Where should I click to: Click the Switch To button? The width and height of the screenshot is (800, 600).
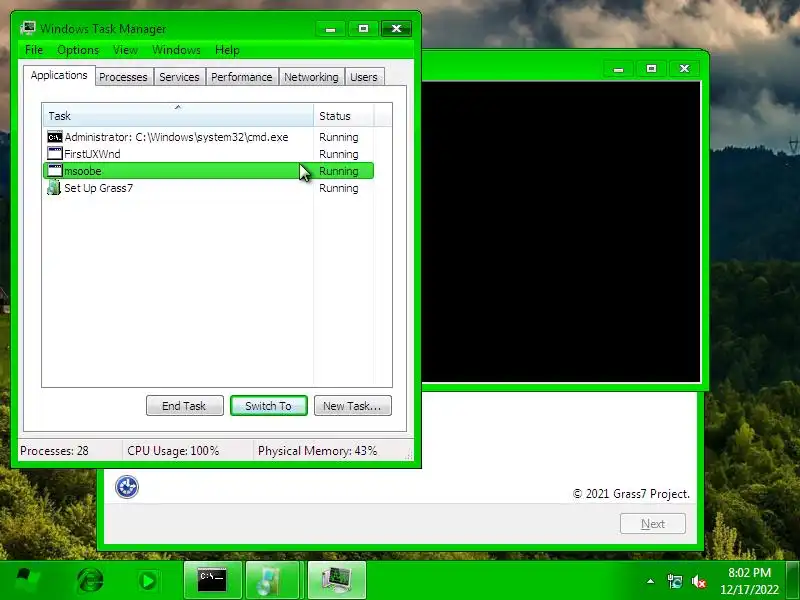268,406
